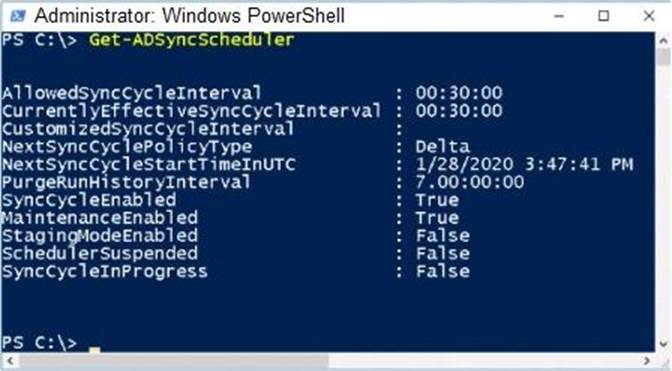Click the PowerShell icon in title bar
This screenshot has height=371, width=672.
[18, 16]
